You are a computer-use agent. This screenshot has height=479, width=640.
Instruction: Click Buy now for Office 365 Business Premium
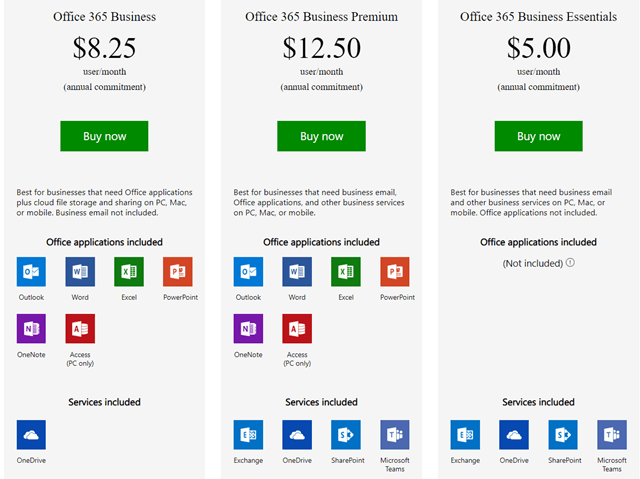[x=321, y=136]
